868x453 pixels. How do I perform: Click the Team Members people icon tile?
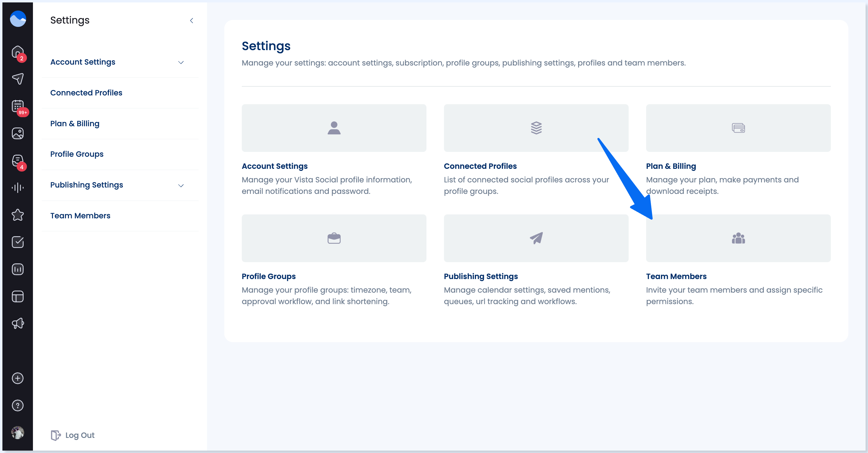pos(738,238)
